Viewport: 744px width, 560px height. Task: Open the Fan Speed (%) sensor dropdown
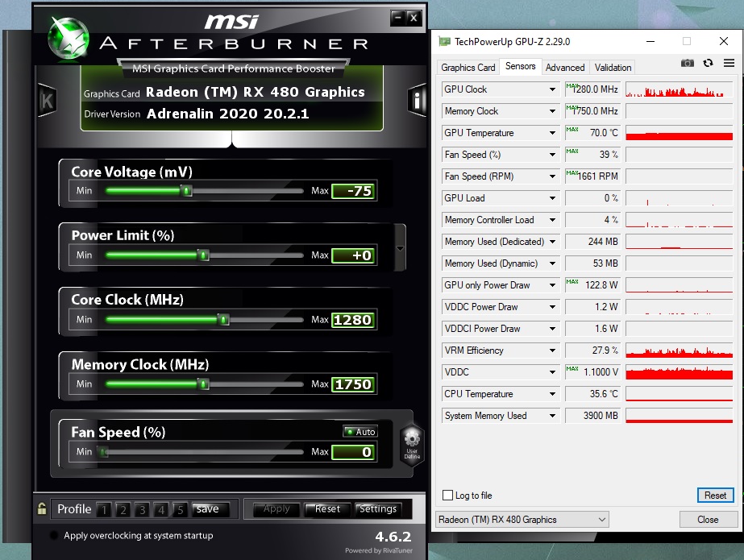tap(552, 155)
